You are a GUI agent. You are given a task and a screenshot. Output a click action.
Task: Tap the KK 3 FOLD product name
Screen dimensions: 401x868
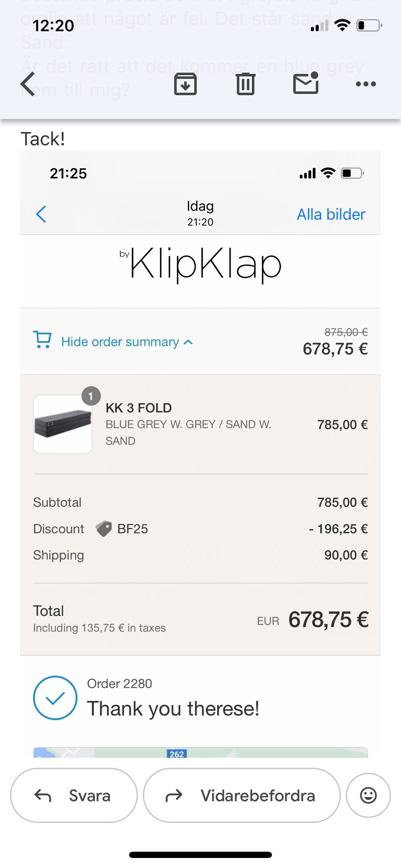pos(139,408)
